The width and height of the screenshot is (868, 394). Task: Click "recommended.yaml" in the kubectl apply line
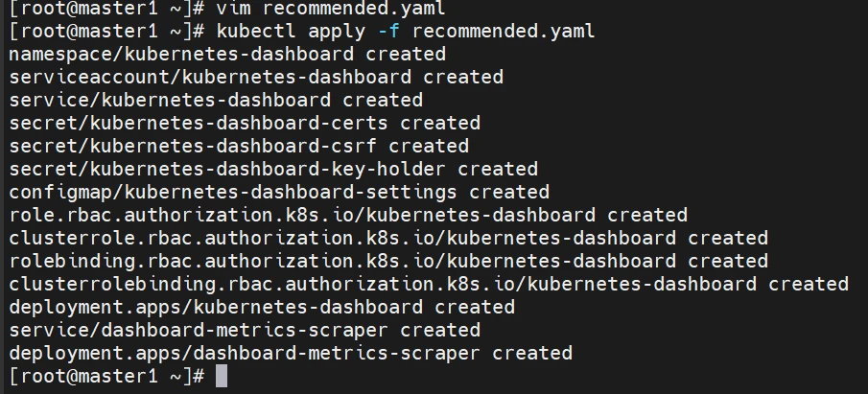pyautogui.click(x=501, y=31)
